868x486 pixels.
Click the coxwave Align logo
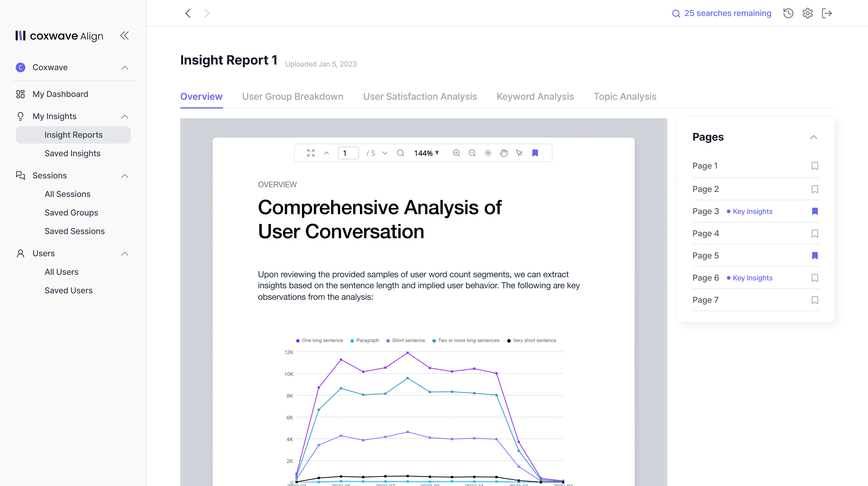pyautogui.click(x=59, y=36)
